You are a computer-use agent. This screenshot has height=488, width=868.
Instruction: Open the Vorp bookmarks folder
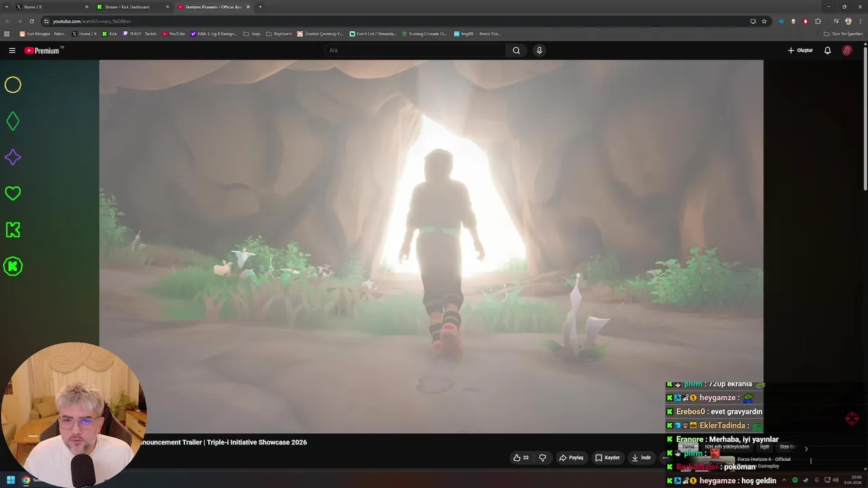tap(252, 33)
